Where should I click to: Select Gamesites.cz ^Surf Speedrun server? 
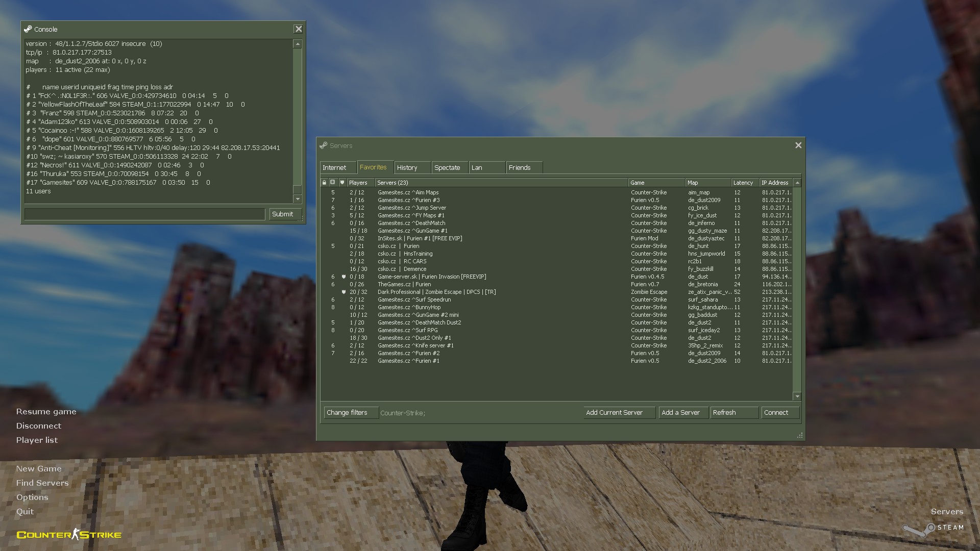556,299
